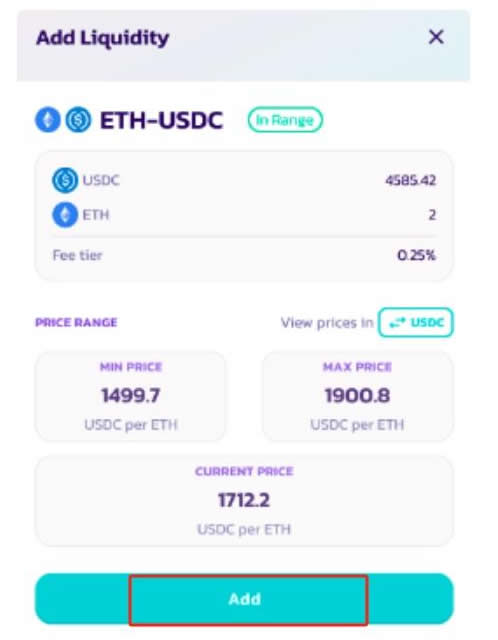
Task: Toggle View prices in USDC switch
Action: [x=416, y=322]
